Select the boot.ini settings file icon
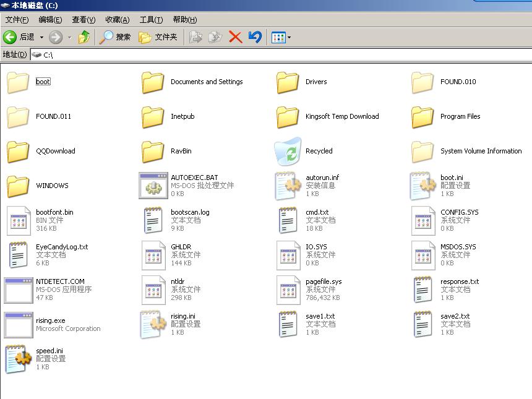The width and height of the screenshot is (532, 399). (423, 186)
